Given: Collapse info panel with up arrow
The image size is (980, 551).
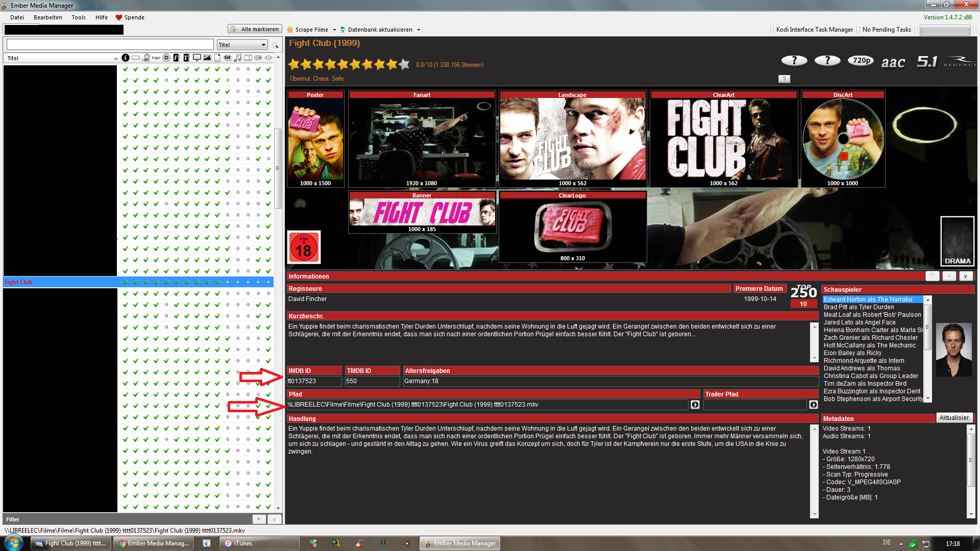Looking at the screenshot, I should (x=932, y=276).
